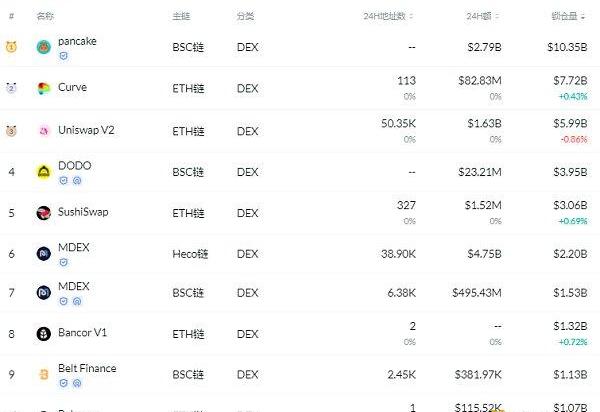The image size is (600, 412).
Task: Click the Bancor V1 black logo
Action: [x=44, y=334]
